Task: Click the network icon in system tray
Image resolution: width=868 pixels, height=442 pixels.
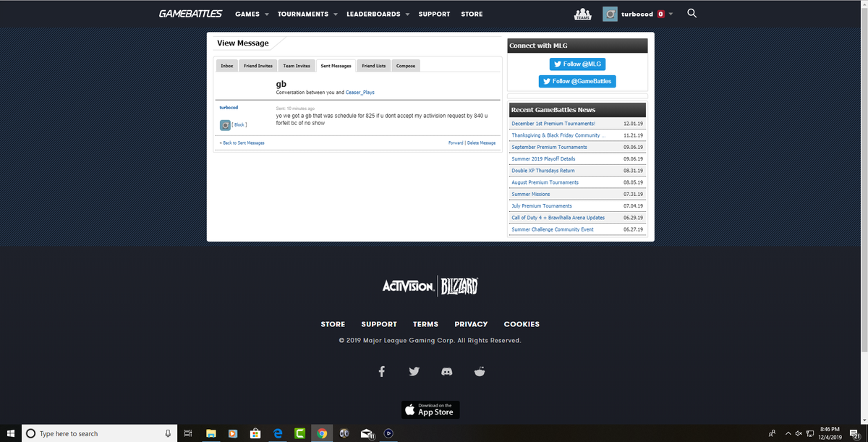Action: point(810,433)
